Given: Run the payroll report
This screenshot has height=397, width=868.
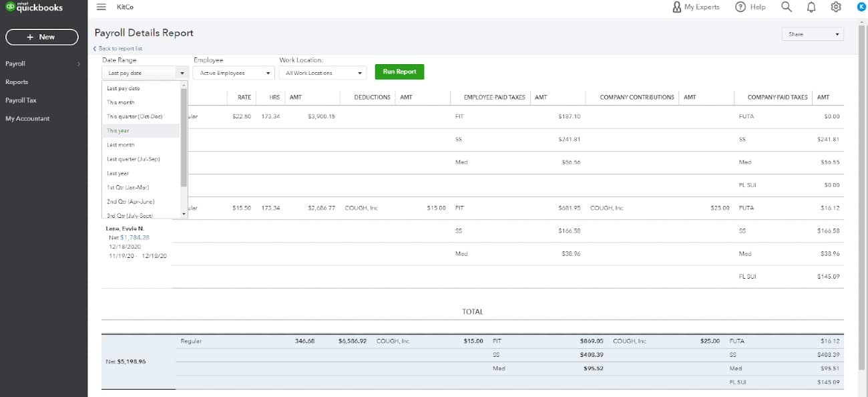Looking at the screenshot, I should [x=399, y=72].
